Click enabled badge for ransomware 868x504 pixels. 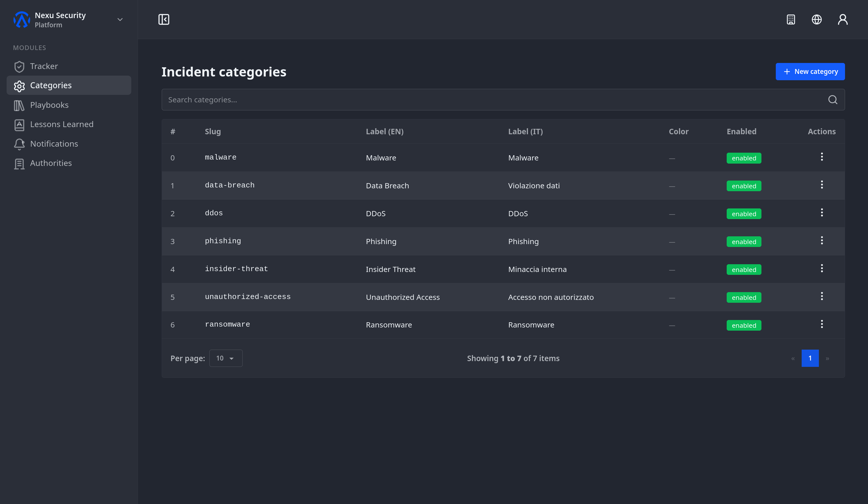744,326
